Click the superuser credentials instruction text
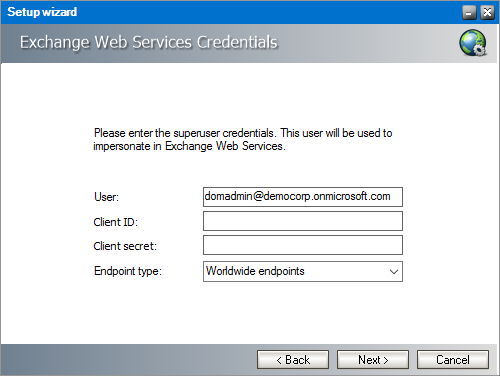Image resolution: width=500 pixels, height=376 pixels. pyautogui.click(x=243, y=139)
